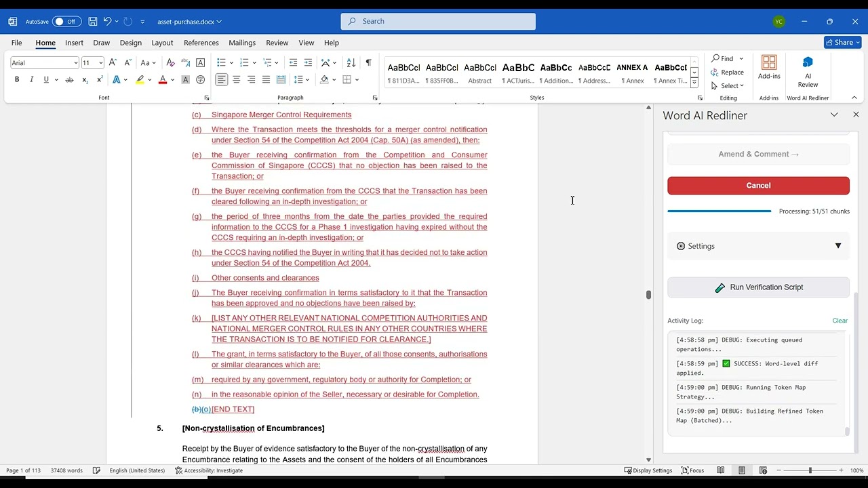Adjust the zoom slider handle

810,470
